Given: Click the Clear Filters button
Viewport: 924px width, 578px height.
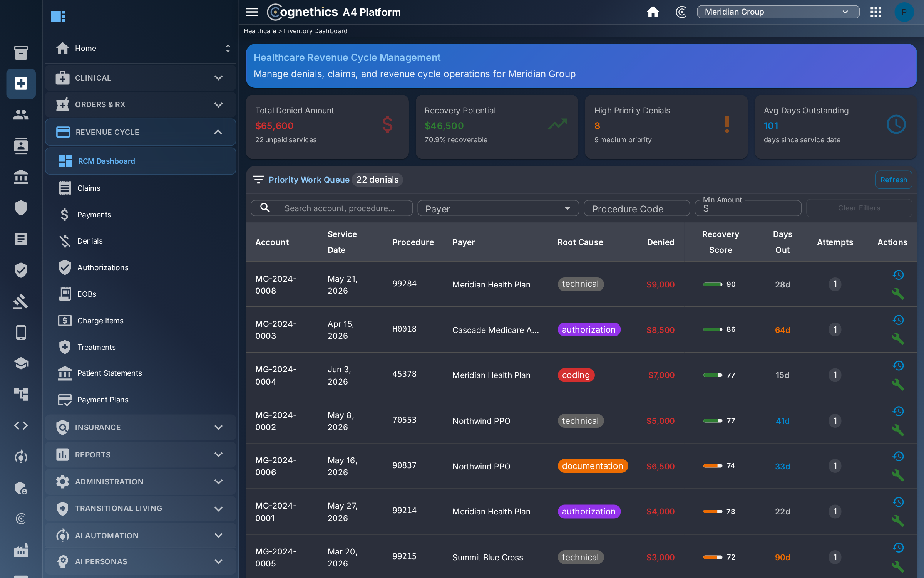Looking at the screenshot, I should [x=859, y=208].
